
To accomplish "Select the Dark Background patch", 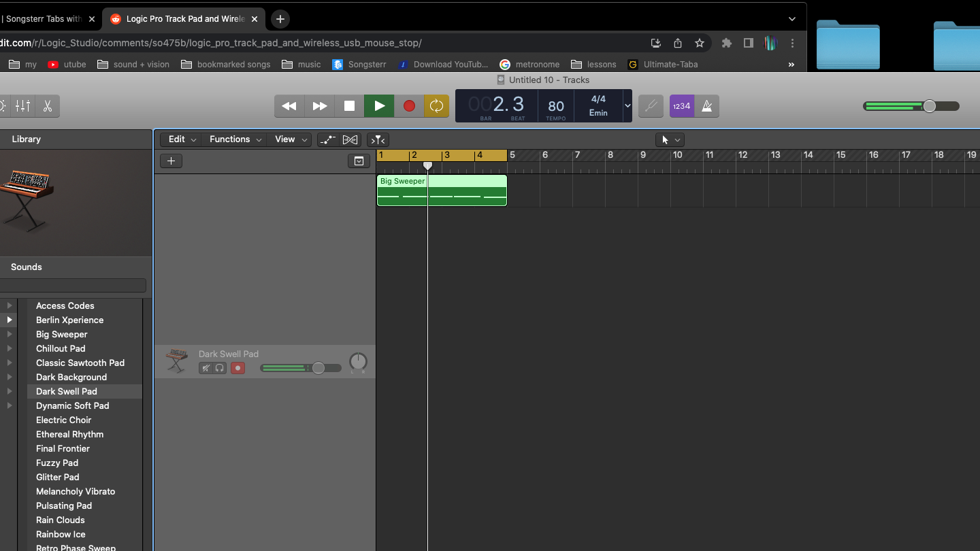I will (x=71, y=377).
